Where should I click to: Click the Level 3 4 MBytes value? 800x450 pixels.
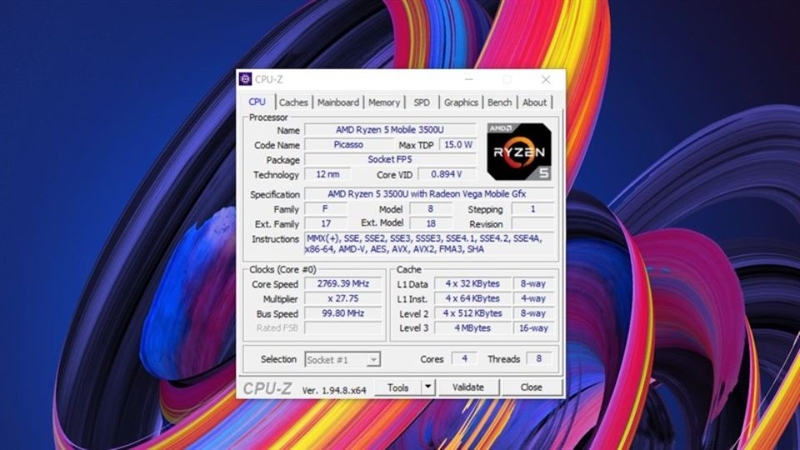point(472,328)
